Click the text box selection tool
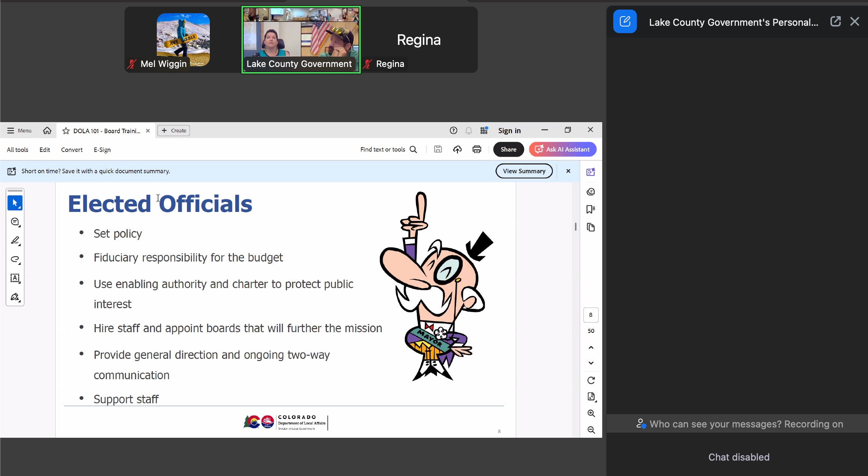The image size is (868, 476). (15, 278)
